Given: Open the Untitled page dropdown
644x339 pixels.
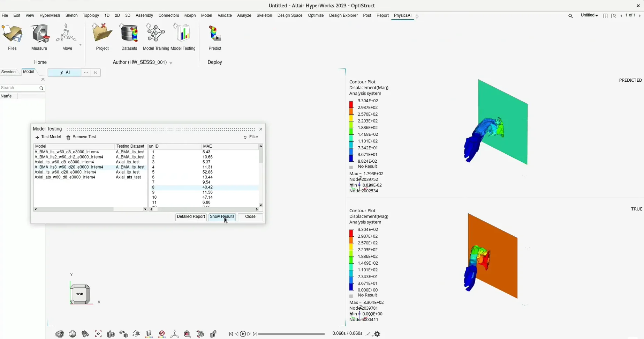Looking at the screenshot, I should point(589,15).
